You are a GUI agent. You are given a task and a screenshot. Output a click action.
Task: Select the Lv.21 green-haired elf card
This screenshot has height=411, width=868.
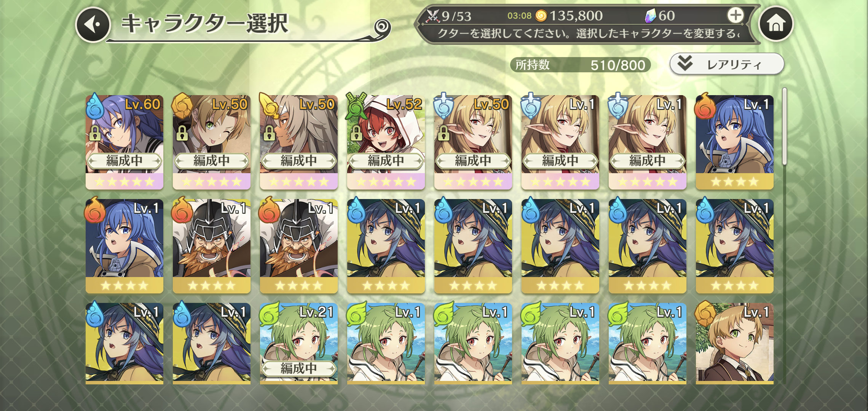pyautogui.click(x=299, y=343)
